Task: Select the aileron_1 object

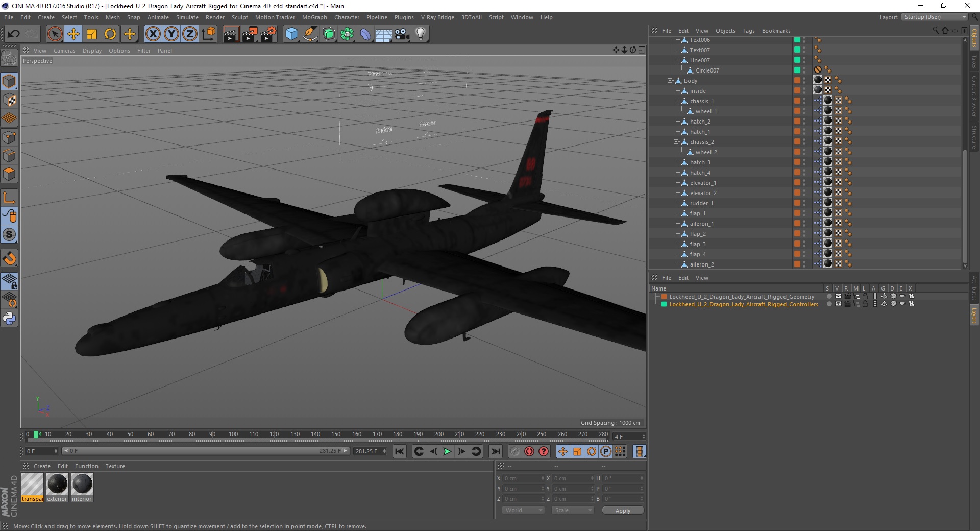Action: (702, 224)
